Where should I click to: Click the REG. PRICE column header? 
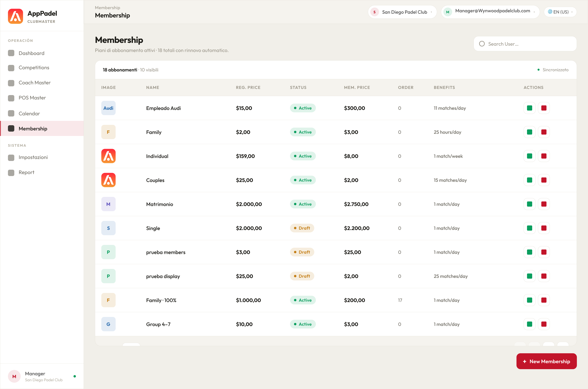pos(248,87)
